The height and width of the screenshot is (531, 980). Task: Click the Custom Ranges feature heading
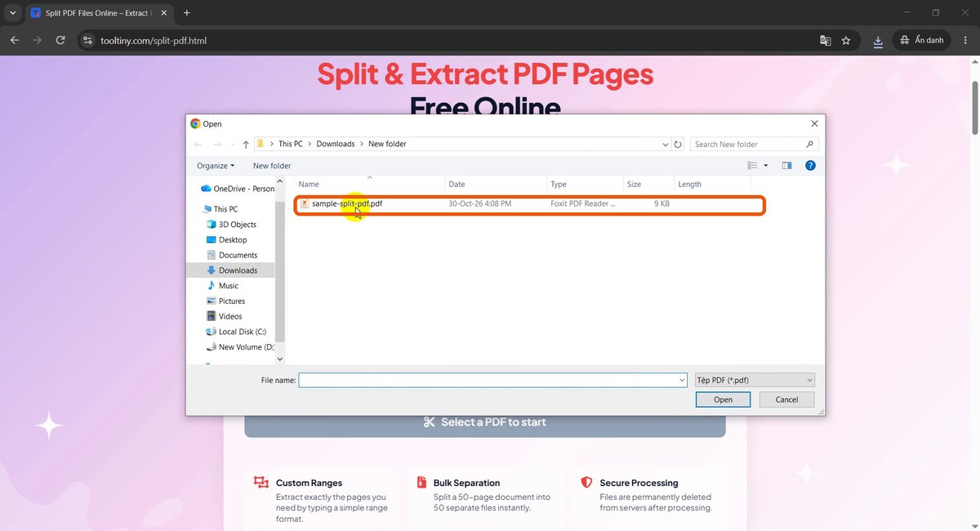click(309, 483)
